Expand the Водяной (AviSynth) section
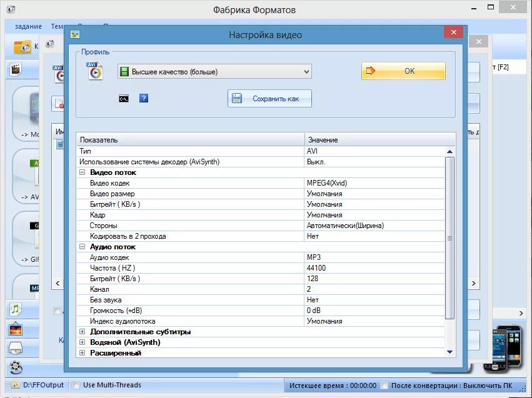 pyautogui.click(x=82, y=342)
